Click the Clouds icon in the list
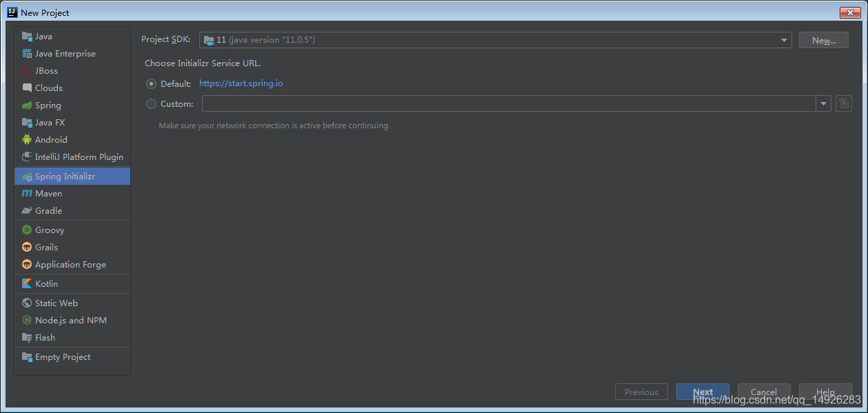868x413 pixels. (27, 88)
